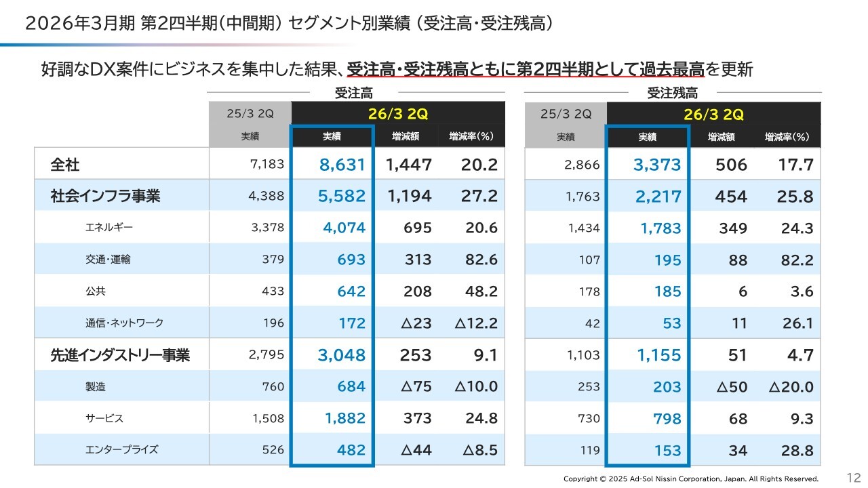Click the 交通・運輸 row label
The width and height of the screenshot is (868, 488).
point(105,260)
